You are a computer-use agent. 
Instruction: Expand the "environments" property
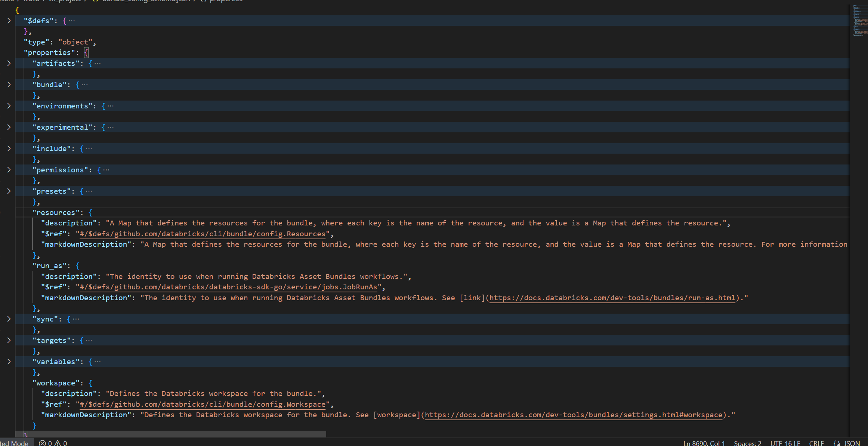pos(8,106)
